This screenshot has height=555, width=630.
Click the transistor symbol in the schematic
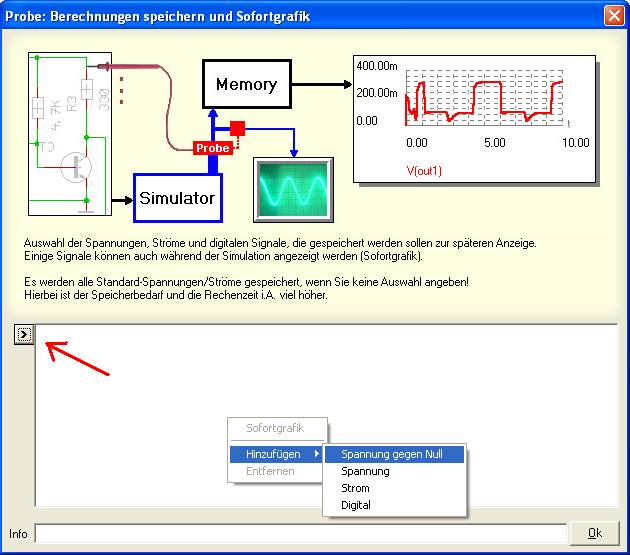[73, 166]
